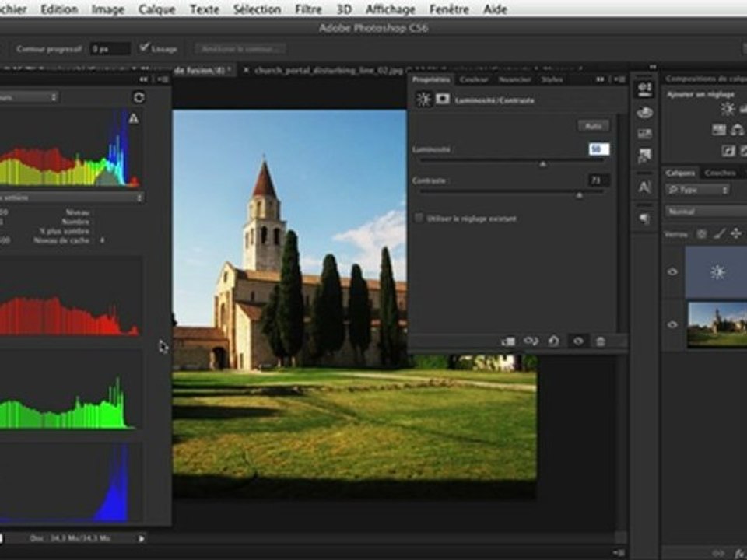Click the Contour progressif pixel field
This screenshot has width=747, height=560.
(110, 48)
